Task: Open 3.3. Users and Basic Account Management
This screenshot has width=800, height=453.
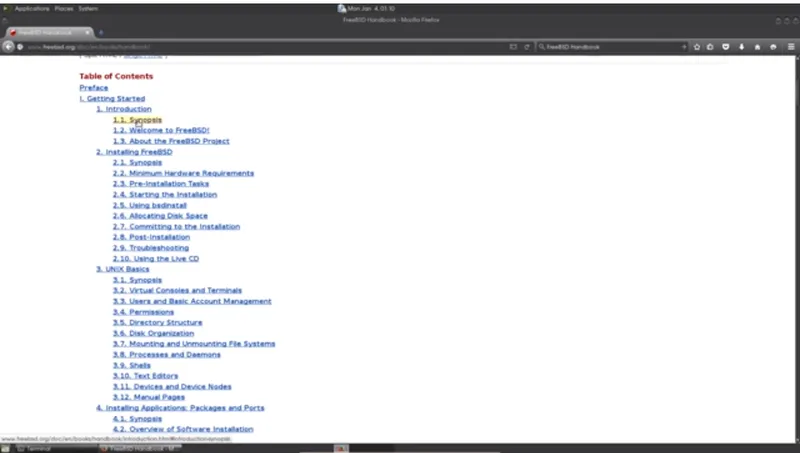Action: (x=192, y=301)
